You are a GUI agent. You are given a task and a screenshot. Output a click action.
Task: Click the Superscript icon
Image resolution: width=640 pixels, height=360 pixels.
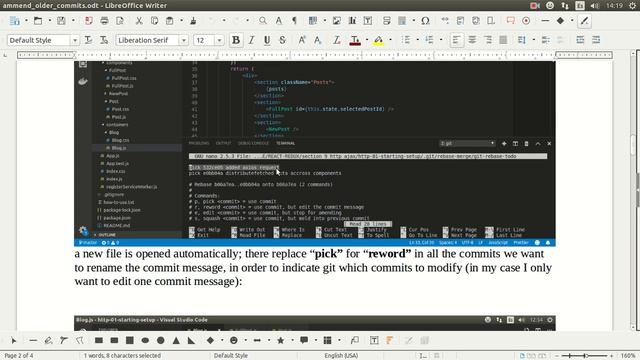pyautogui.click(x=302, y=40)
